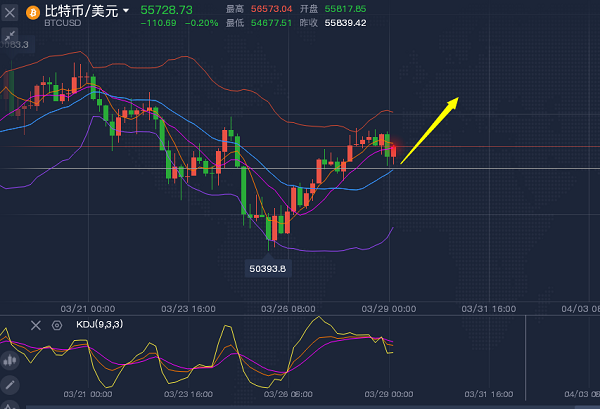600x409 pixels.
Task: Click the KDJ(9,3,3) indicator label
Action: click(101, 325)
